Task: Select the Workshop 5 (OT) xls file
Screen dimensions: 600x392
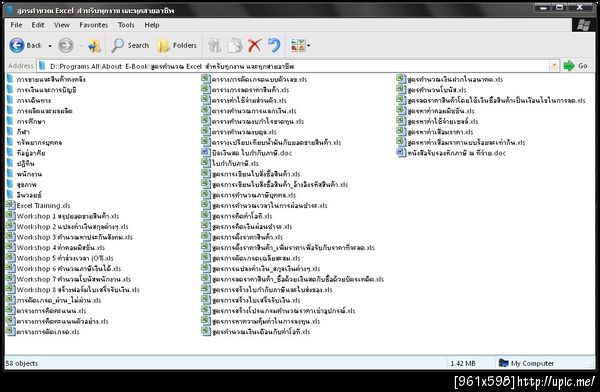Action: tap(60, 258)
